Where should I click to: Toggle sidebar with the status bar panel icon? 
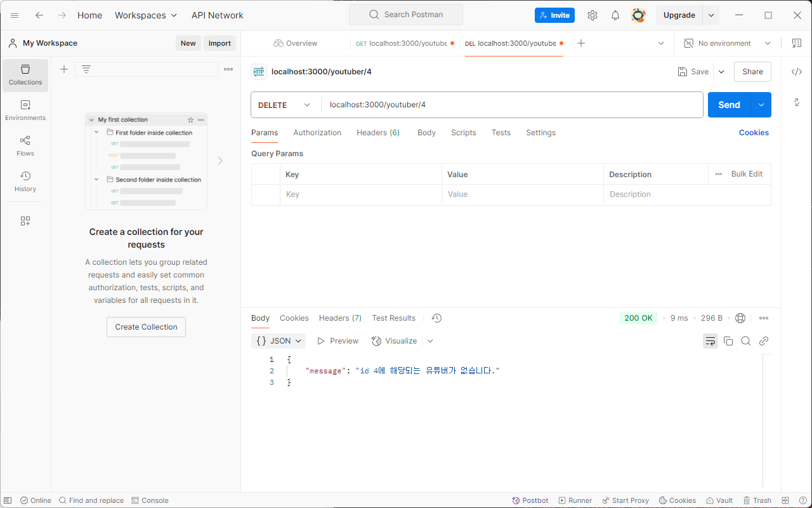[x=8, y=500]
